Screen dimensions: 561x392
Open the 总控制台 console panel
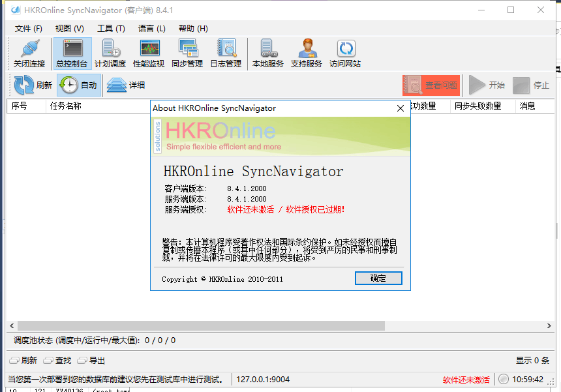[x=72, y=53]
